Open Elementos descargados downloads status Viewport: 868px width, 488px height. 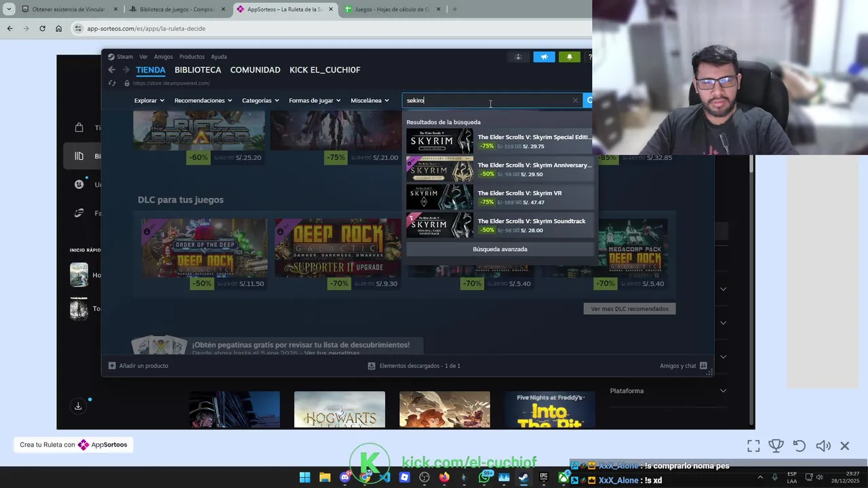pos(414,366)
